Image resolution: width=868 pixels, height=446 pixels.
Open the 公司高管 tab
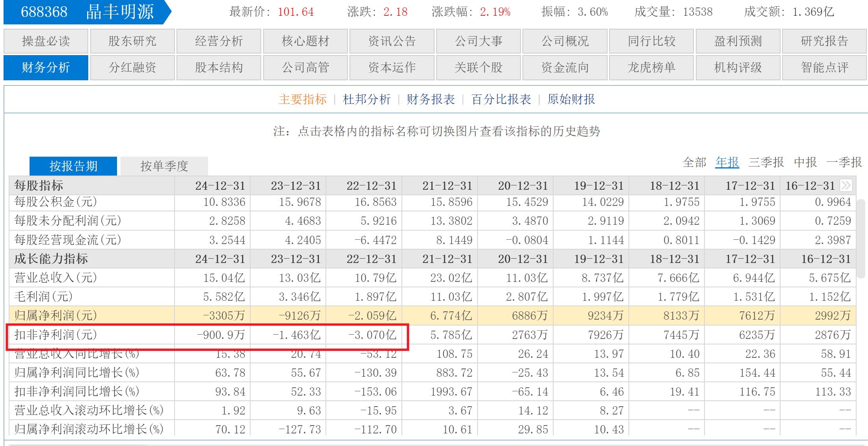click(305, 68)
